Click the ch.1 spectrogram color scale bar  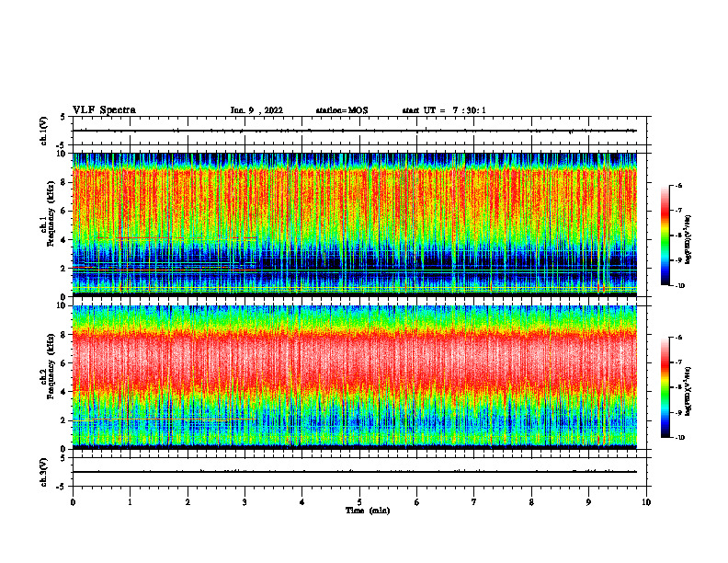point(665,236)
